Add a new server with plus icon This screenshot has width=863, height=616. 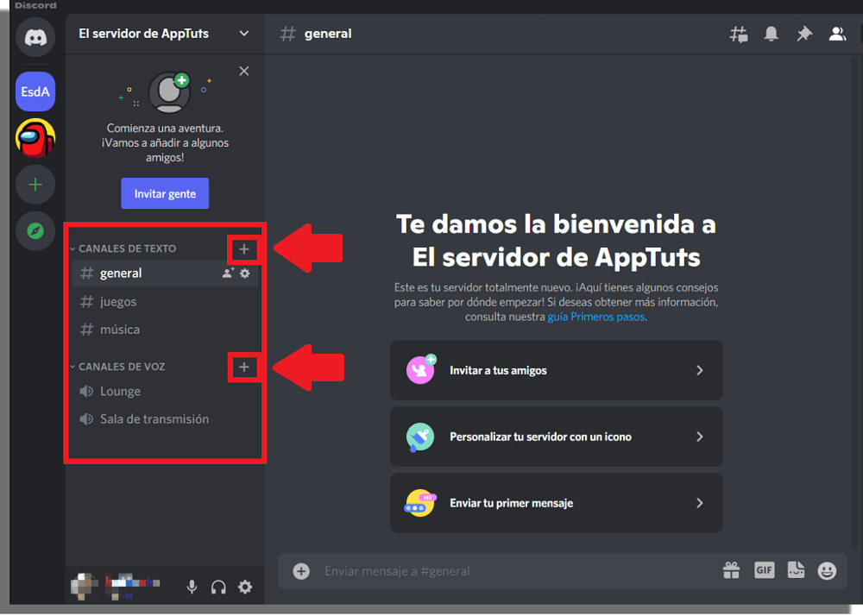(35, 185)
